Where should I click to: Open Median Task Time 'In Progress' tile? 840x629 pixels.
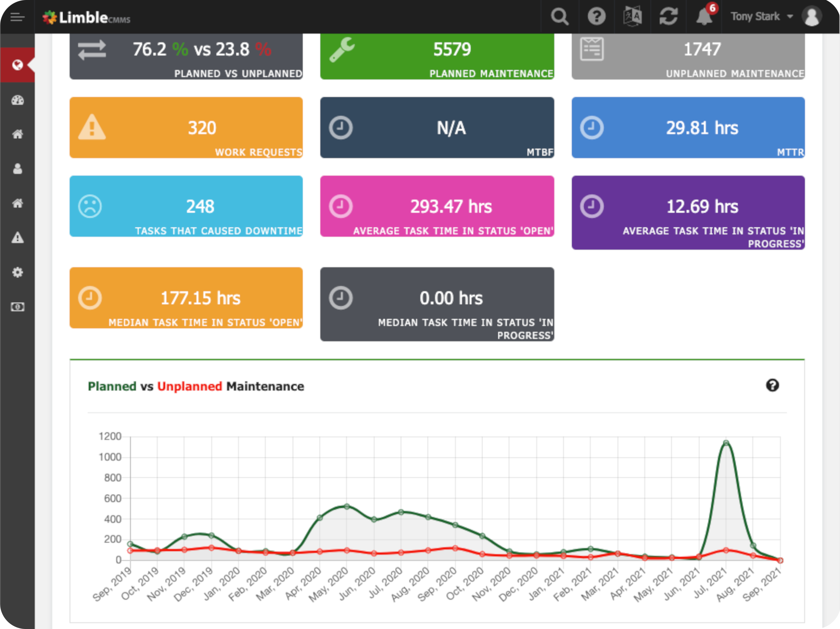point(437,304)
